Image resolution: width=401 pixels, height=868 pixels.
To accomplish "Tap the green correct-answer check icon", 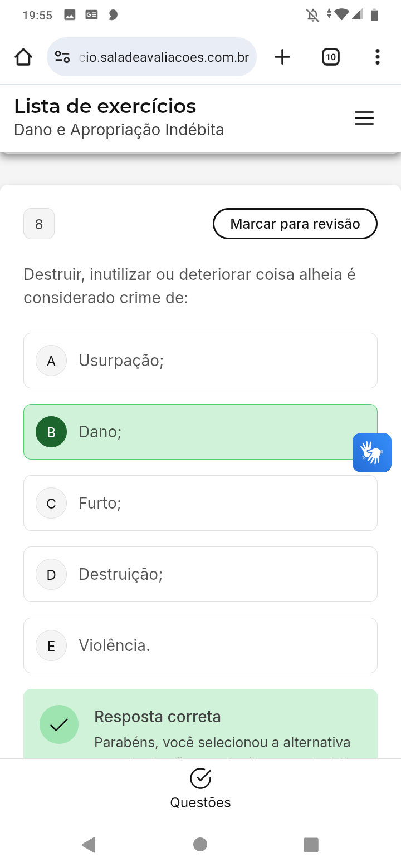I will click(x=59, y=724).
